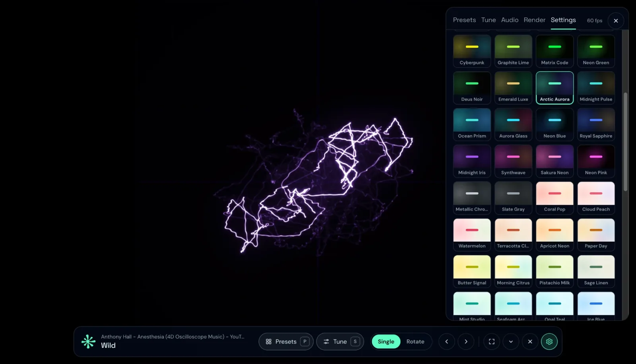The height and width of the screenshot is (364, 636).
Task: Click the green asterisk app logo icon
Action: click(x=88, y=341)
